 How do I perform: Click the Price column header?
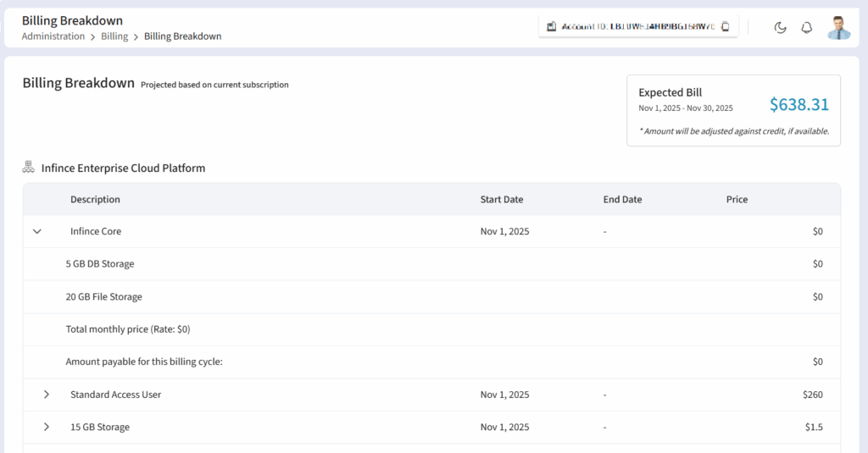coord(737,200)
